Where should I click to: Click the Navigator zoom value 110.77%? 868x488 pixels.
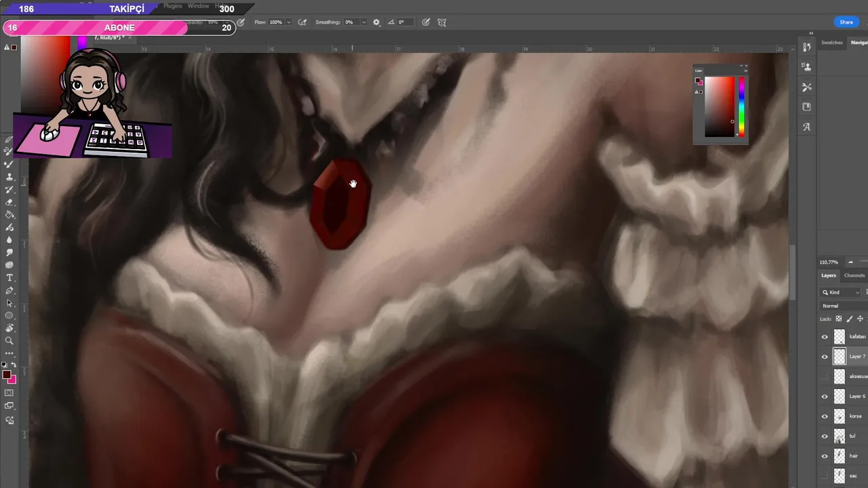829,262
